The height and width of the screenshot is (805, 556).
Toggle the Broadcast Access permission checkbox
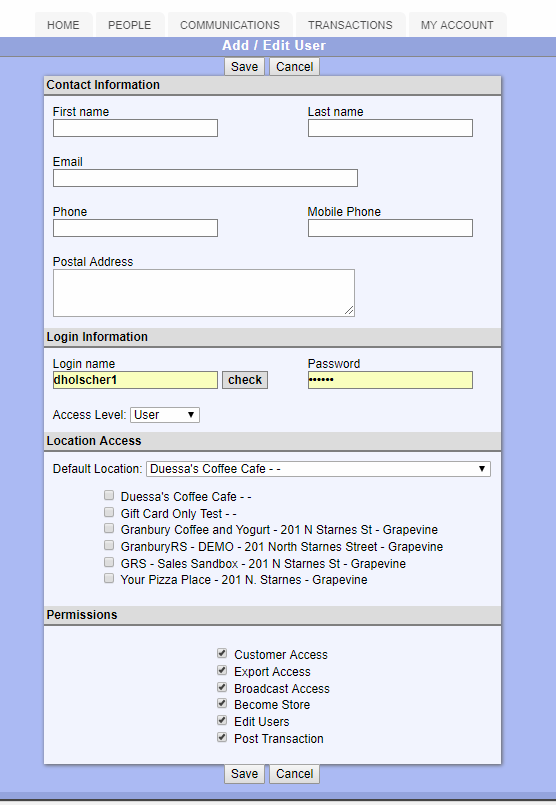coord(222,687)
